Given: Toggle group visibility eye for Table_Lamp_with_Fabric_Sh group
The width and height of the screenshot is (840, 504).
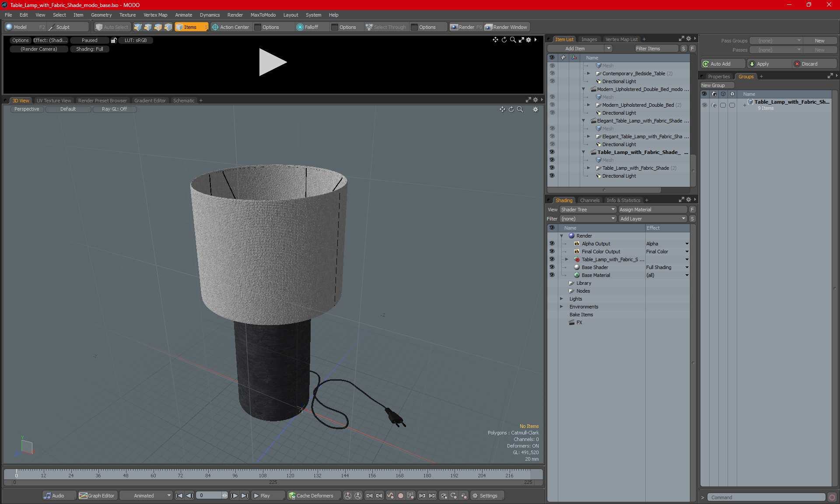Looking at the screenshot, I should [704, 105].
